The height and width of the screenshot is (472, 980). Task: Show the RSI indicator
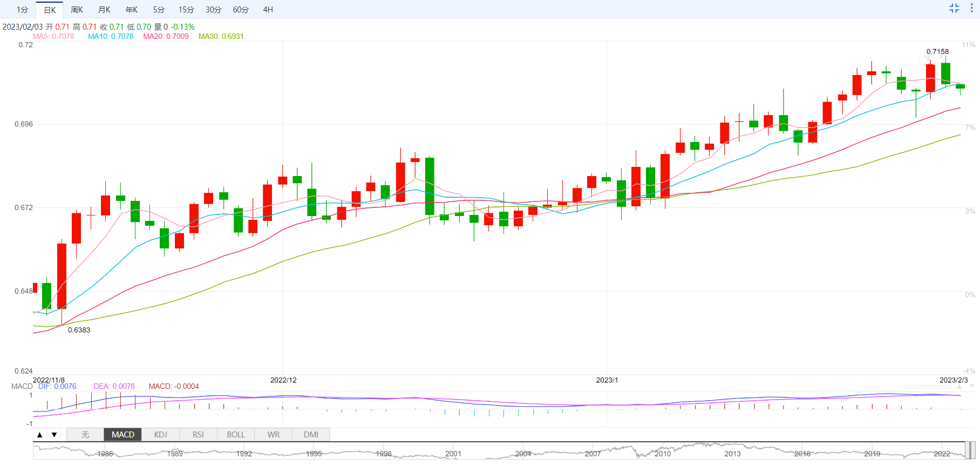pyautogui.click(x=198, y=434)
